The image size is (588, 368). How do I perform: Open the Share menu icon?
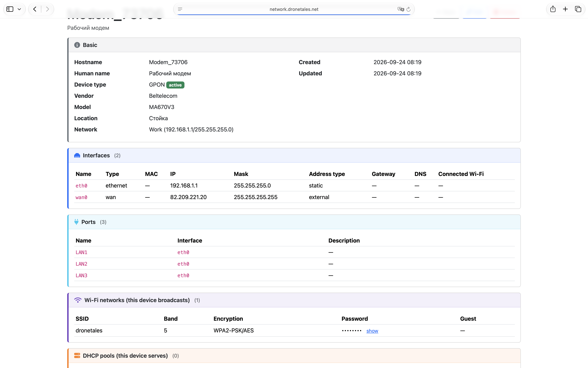pyautogui.click(x=553, y=9)
